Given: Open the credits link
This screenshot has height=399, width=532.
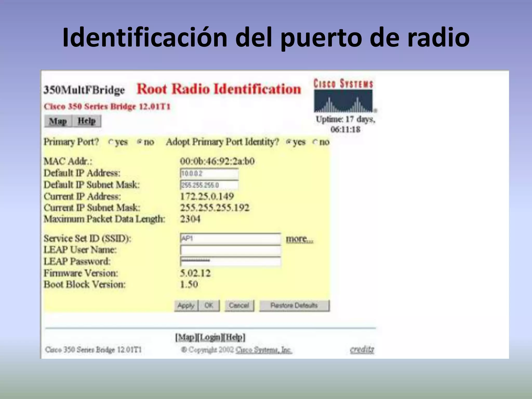Looking at the screenshot, I should [362, 350].
